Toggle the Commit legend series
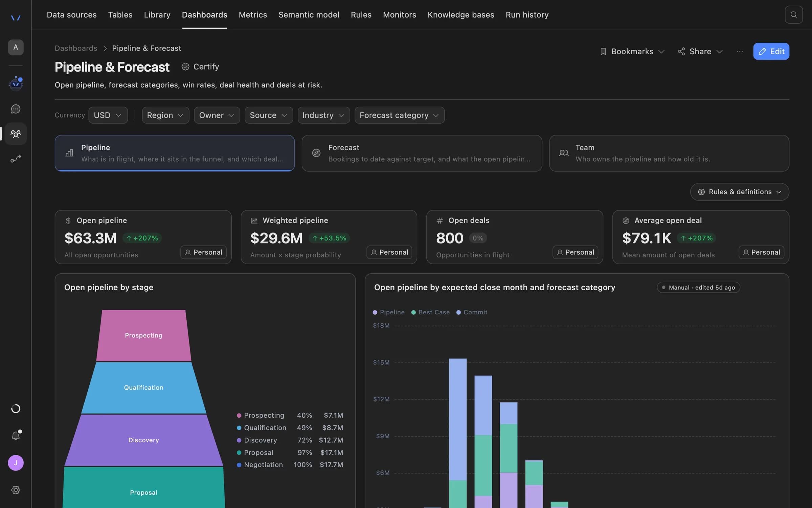The width and height of the screenshot is (812, 508). click(472, 312)
